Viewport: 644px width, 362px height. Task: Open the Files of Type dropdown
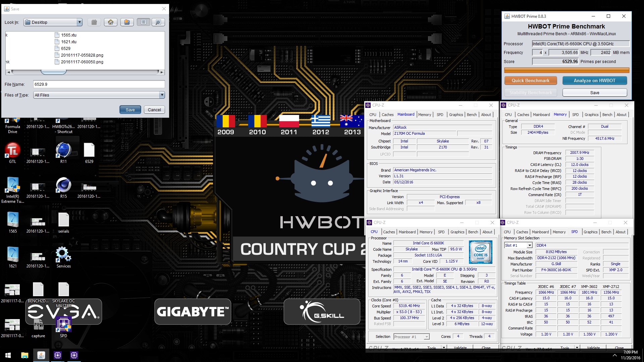pyautogui.click(x=99, y=95)
